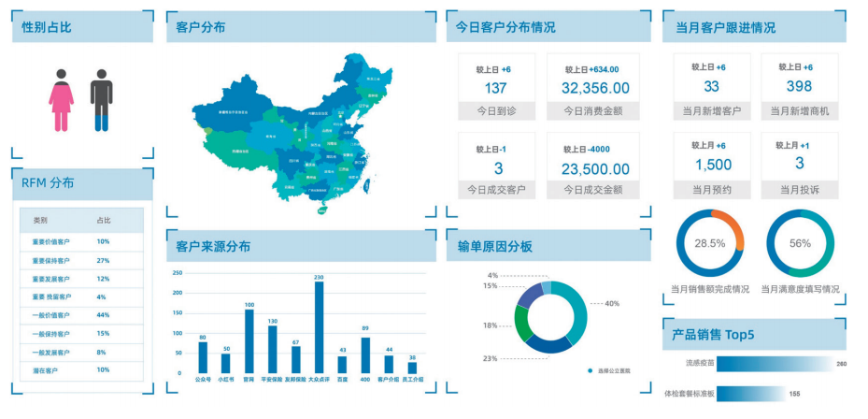Select the 56% satisfaction donut chart
868x419 pixels.
click(800, 243)
